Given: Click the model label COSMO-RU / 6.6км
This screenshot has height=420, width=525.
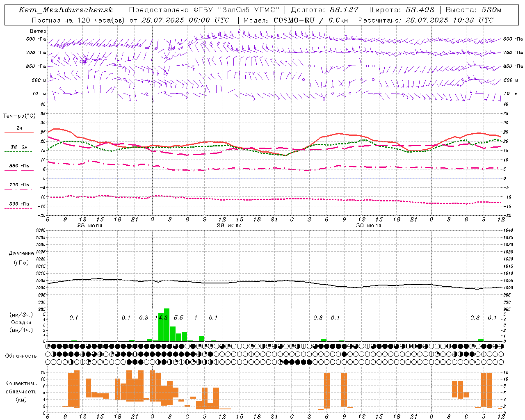Looking at the screenshot, I should [311, 20].
